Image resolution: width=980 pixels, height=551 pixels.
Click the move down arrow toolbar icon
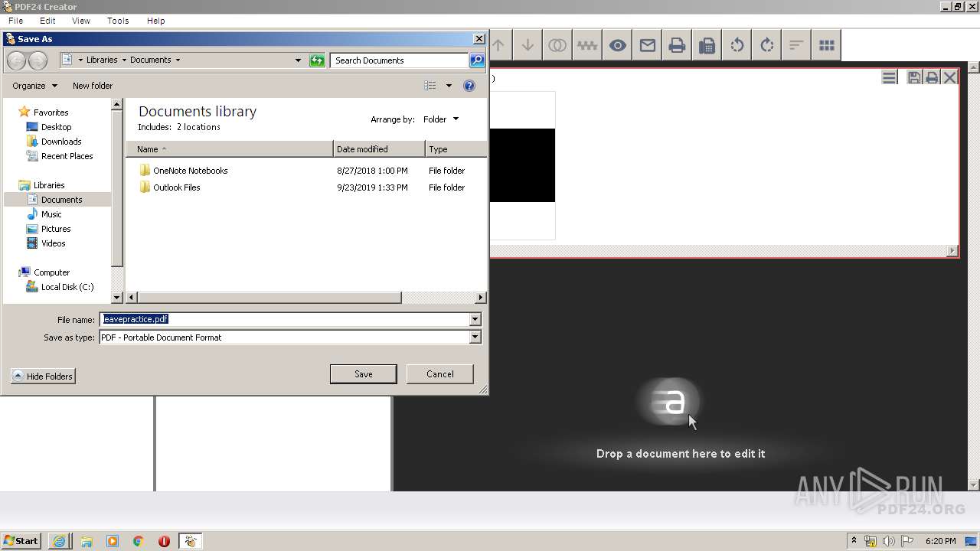[x=528, y=45]
